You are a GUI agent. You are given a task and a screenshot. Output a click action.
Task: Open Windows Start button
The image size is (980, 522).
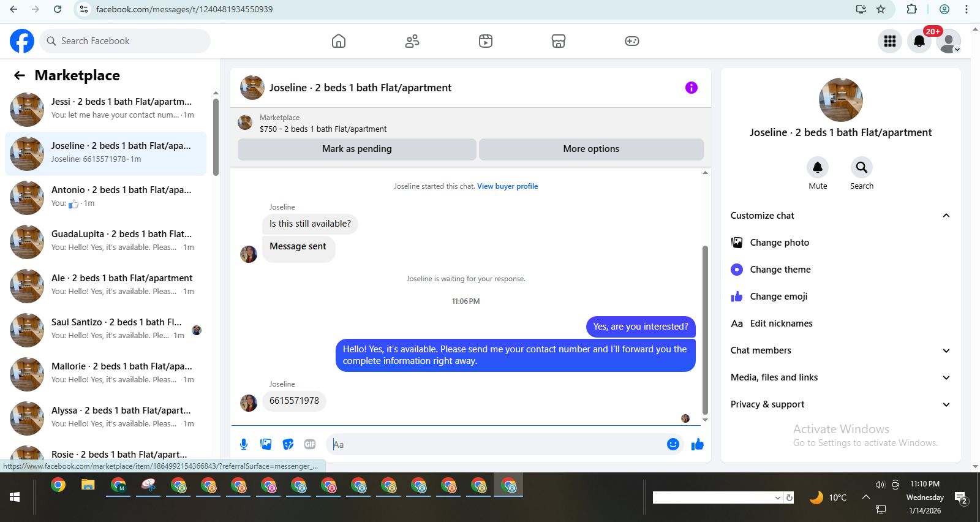tap(15, 497)
